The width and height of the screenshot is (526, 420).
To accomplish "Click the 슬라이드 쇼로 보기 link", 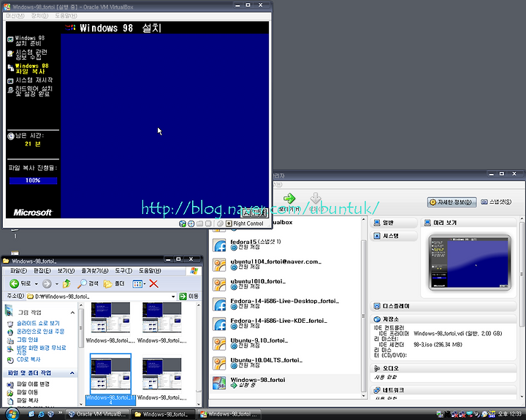I will [38, 323].
